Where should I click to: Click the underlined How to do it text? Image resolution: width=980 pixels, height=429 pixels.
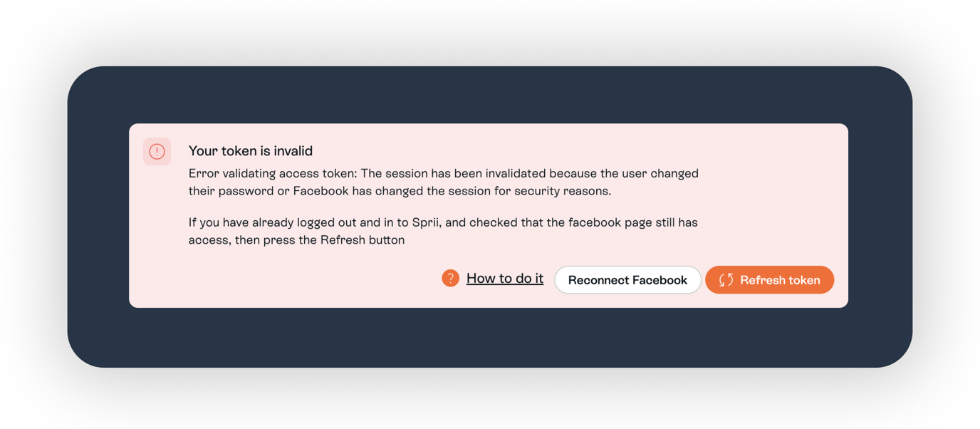coord(504,278)
